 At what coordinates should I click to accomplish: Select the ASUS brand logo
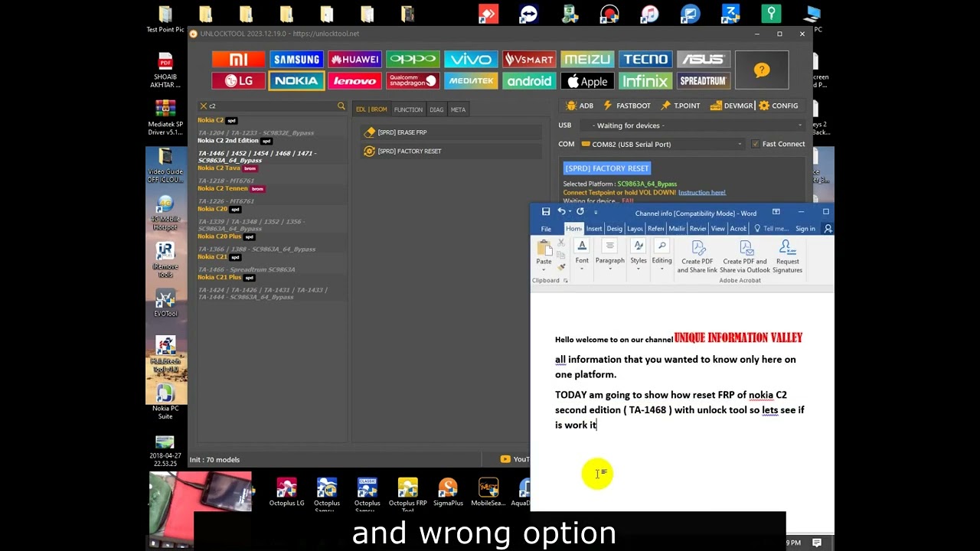tap(704, 60)
